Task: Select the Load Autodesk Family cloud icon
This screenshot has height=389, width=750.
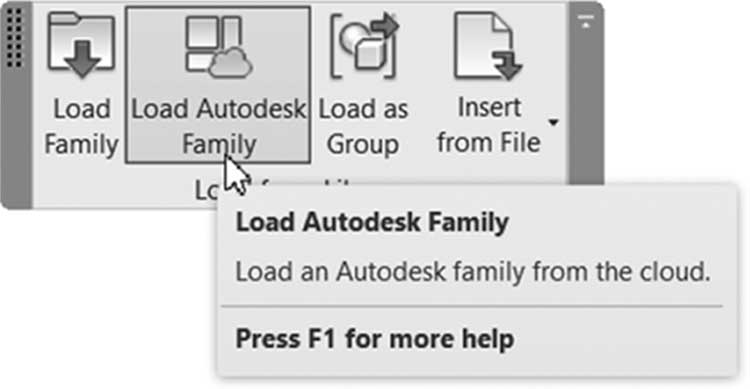Action: tap(219, 46)
